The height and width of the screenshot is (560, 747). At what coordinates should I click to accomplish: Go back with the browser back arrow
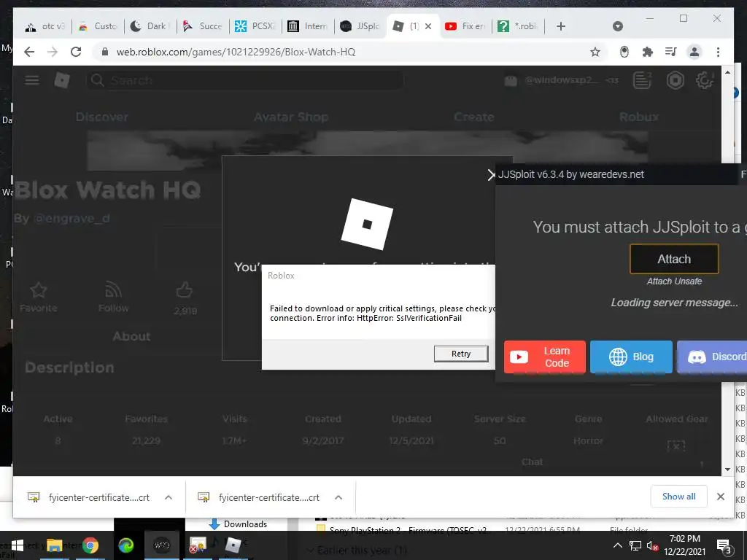coord(29,52)
